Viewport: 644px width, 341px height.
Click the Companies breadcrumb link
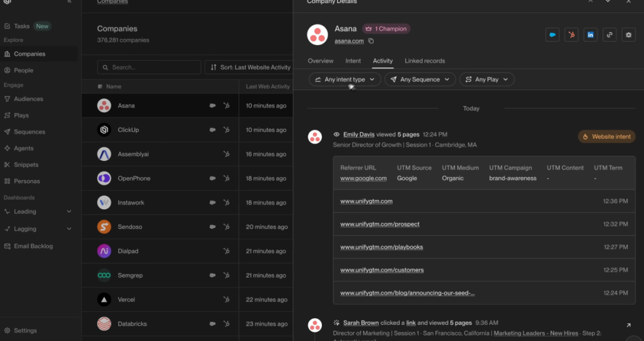click(113, 2)
